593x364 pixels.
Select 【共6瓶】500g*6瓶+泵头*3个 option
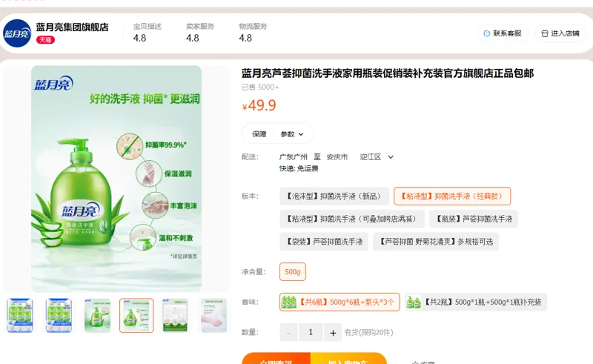coord(339,302)
